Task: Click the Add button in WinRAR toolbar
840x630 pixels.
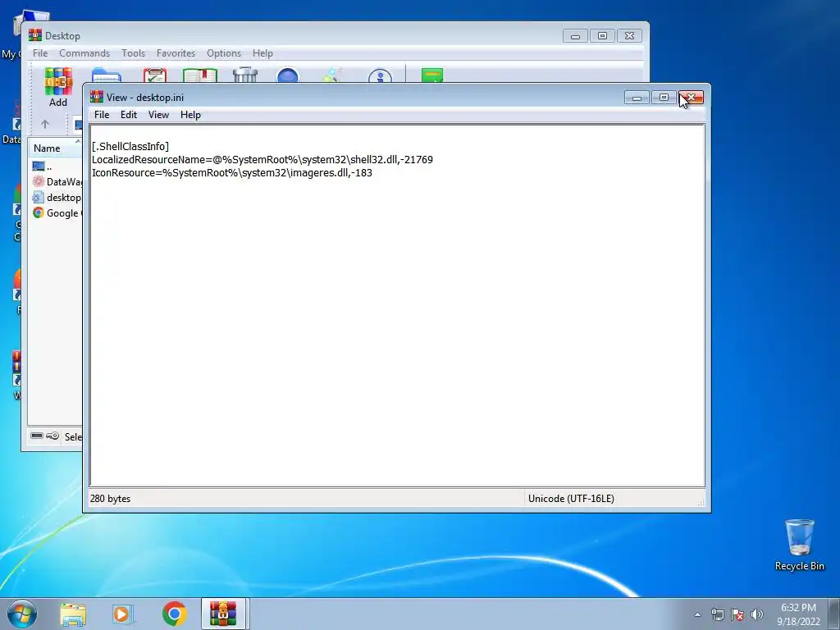Action: click(58, 88)
